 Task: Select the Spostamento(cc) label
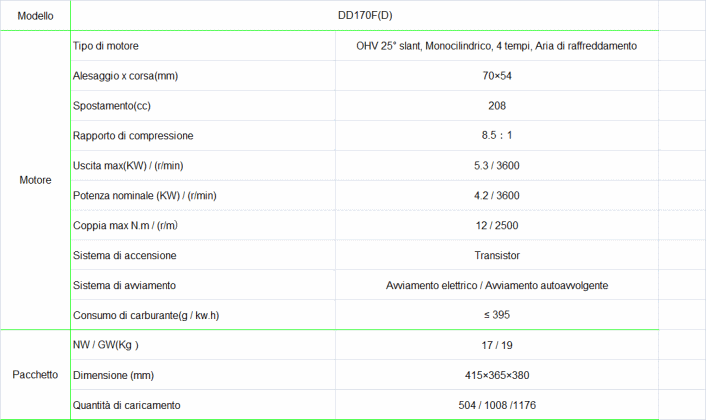112,106
